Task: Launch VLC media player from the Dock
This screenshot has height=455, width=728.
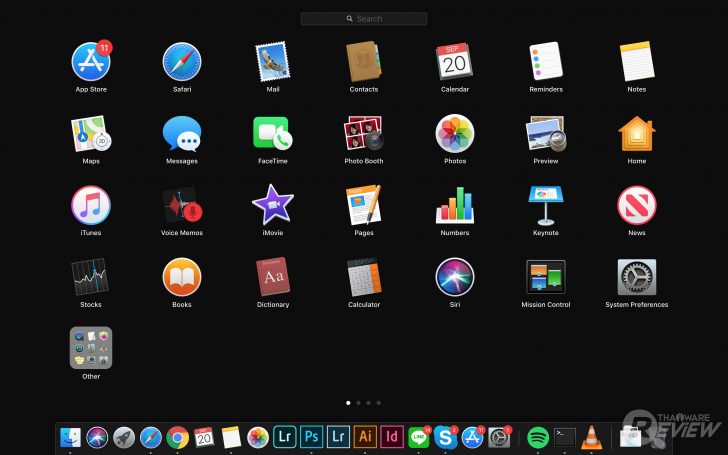Action: [x=591, y=437]
